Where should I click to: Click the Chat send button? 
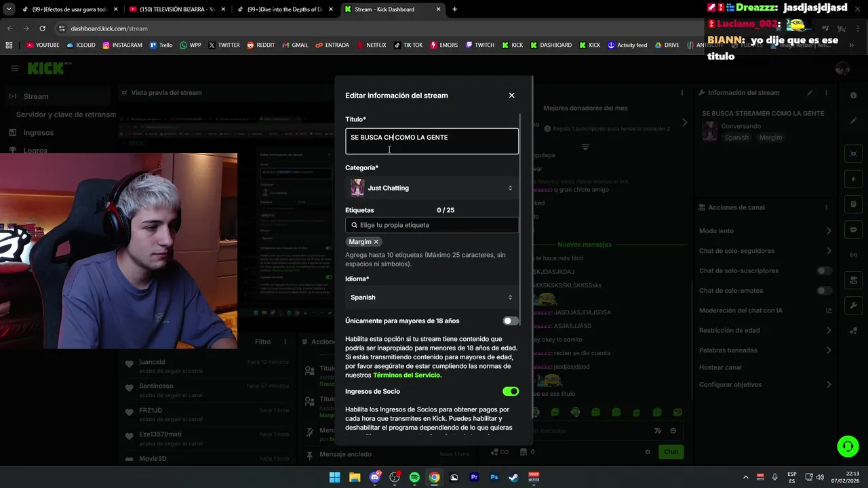tap(671, 452)
